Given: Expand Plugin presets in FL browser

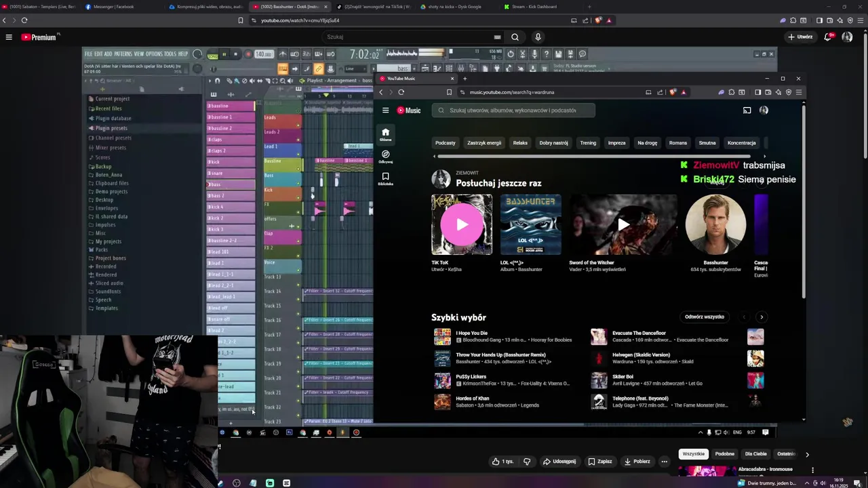Looking at the screenshot, I should (x=111, y=128).
